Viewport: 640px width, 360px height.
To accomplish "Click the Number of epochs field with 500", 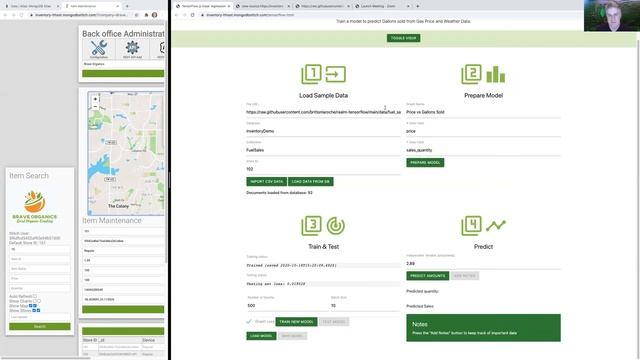I will 287,305.
